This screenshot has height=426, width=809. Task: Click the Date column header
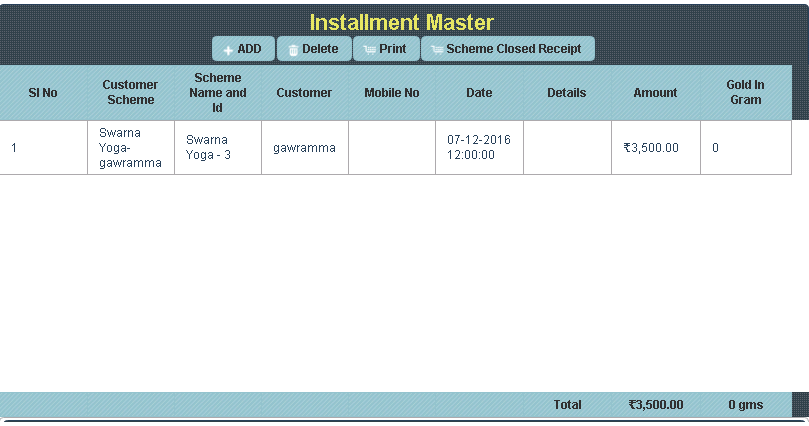click(479, 93)
